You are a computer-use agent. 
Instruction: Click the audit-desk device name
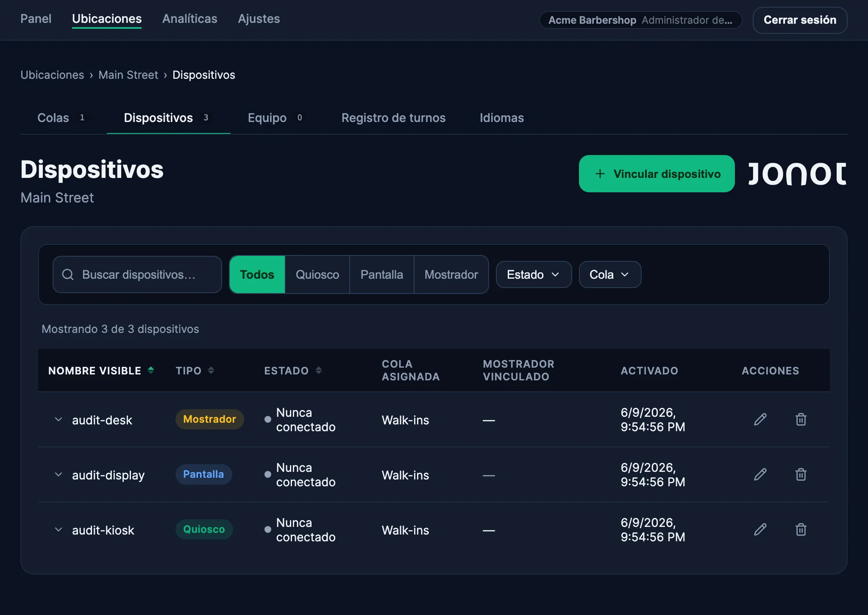tap(102, 420)
